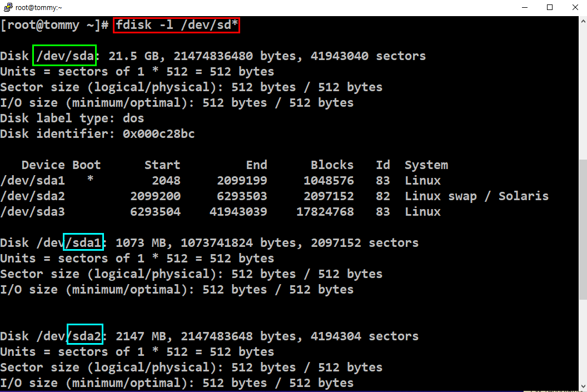Click the Disk /dev/sda1 heading line
This screenshot has width=587, height=392.
click(x=209, y=242)
